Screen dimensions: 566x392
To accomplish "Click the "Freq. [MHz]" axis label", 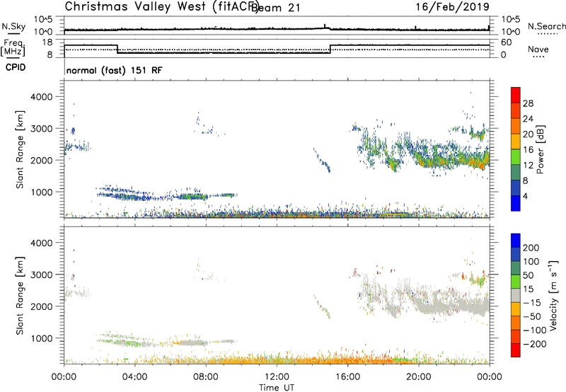I will point(13,48).
